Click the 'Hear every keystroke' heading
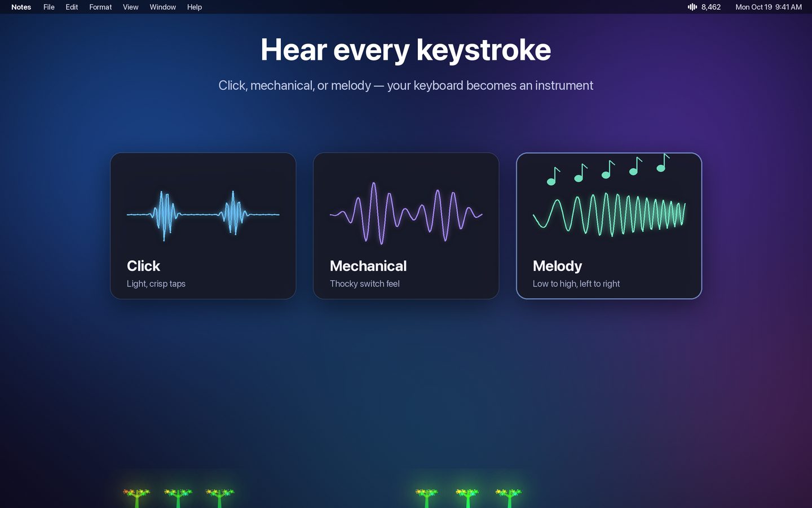 pos(406,50)
